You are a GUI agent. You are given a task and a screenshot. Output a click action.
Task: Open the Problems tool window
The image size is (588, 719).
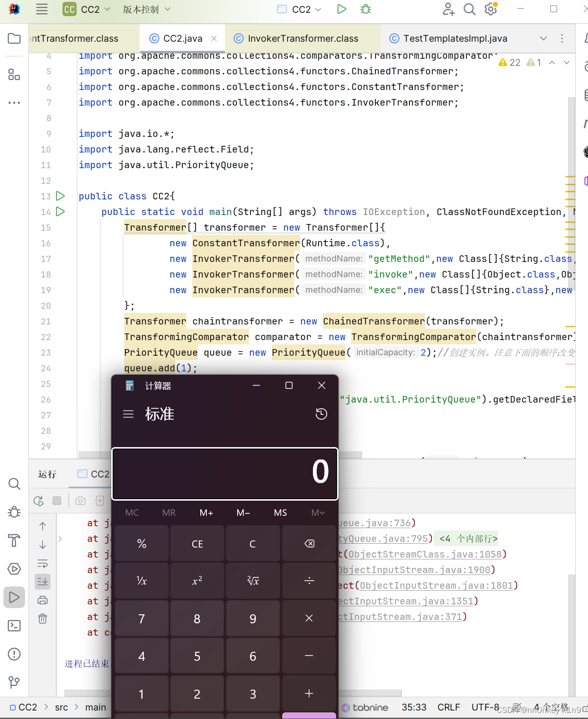(14, 654)
